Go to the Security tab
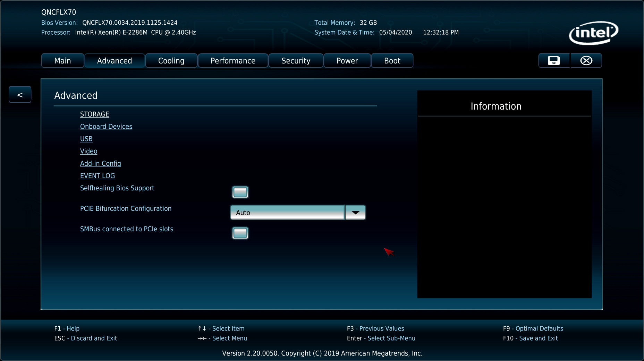The image size is (644, 361). click(x=296, y=61)
